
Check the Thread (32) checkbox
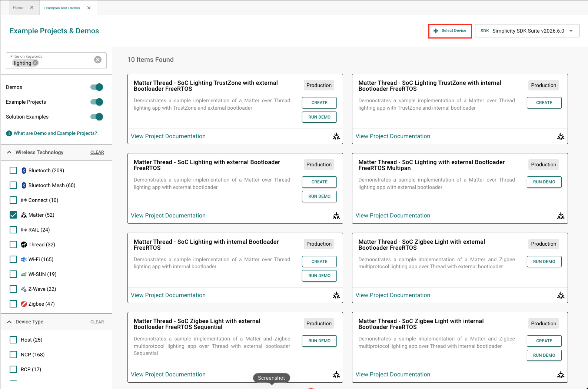pyautogui.click(x=13, y=245)
